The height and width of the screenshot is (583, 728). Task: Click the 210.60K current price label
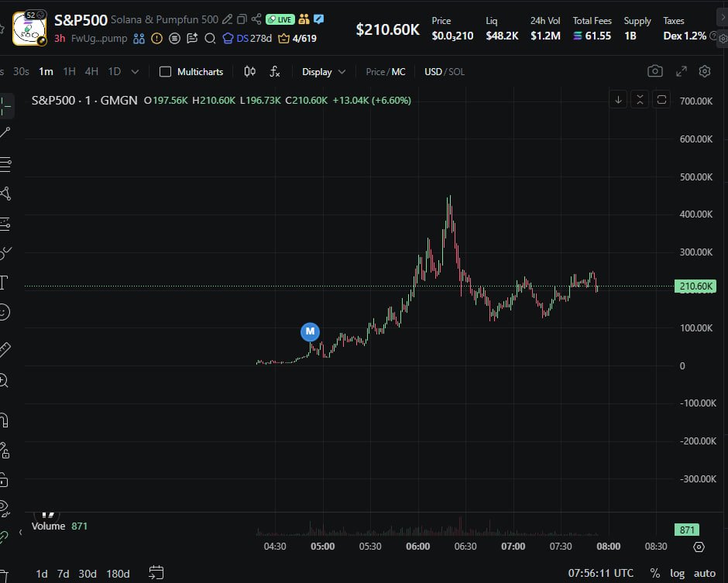tap(695, 286)
